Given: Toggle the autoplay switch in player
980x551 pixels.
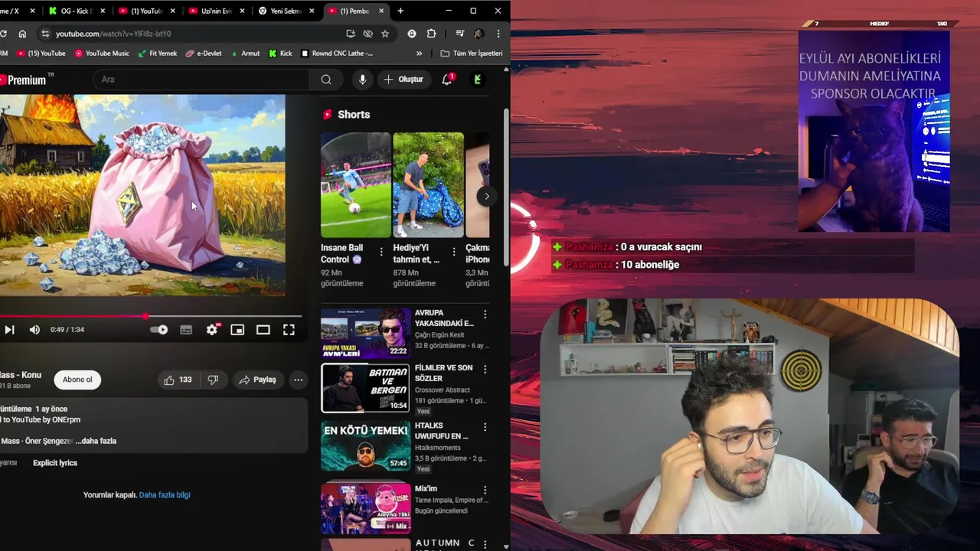Looking at the screenshot, I should [x=158, y=330].
